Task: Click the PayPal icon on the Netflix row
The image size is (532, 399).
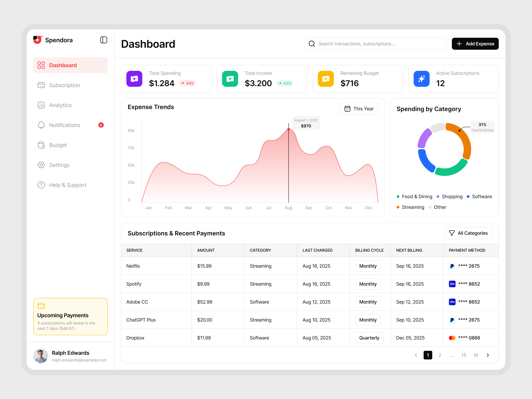Action: click(452, 266)
